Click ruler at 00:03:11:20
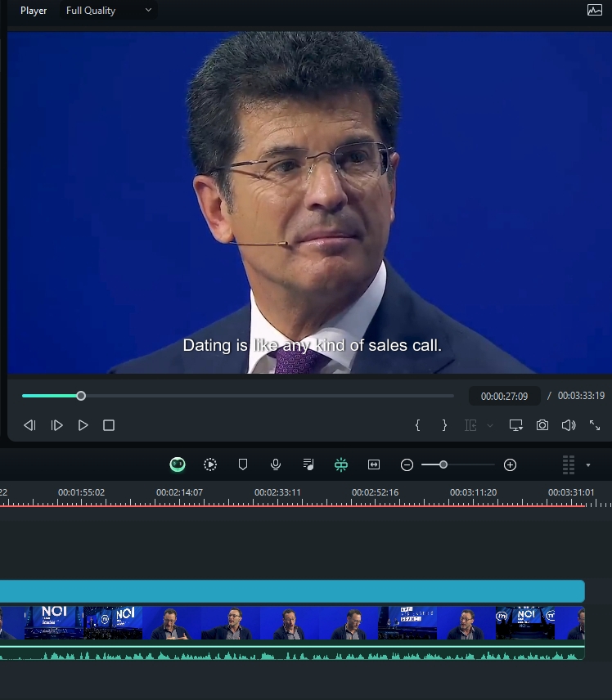Screen dimensions: 612x700 [x=473, y=492]
